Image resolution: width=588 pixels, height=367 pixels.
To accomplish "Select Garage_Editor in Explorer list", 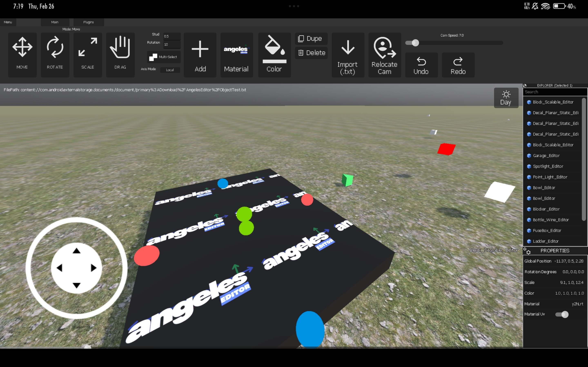I will (x=546, y=156).
